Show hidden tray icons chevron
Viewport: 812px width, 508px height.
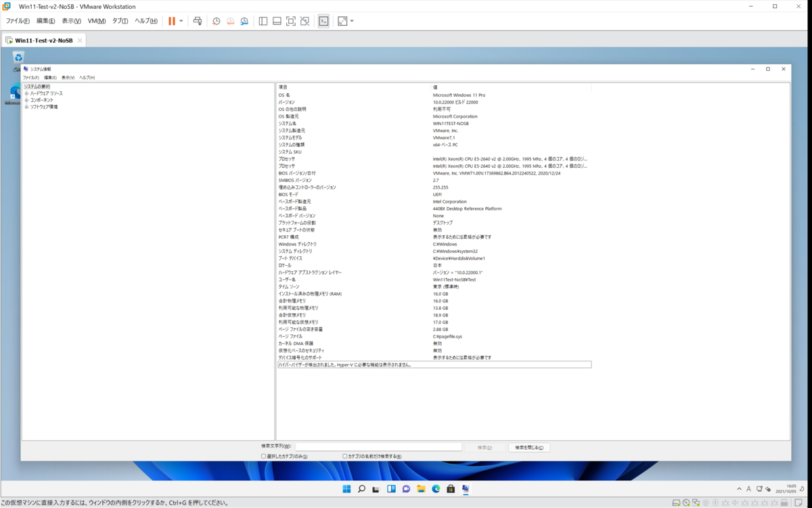pos(739,489)
